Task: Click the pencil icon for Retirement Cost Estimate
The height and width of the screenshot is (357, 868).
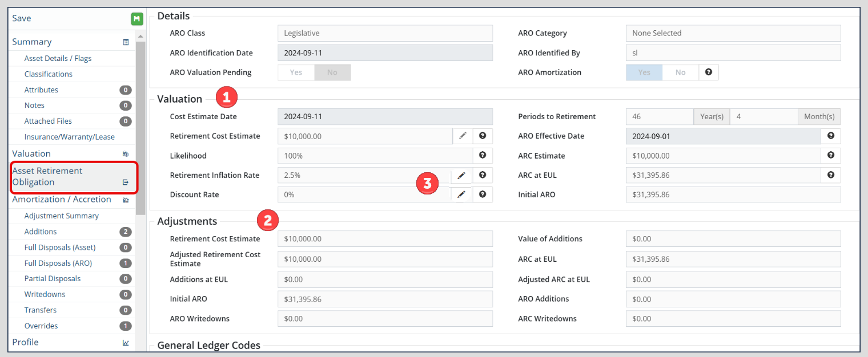Action: pos(463,136)
